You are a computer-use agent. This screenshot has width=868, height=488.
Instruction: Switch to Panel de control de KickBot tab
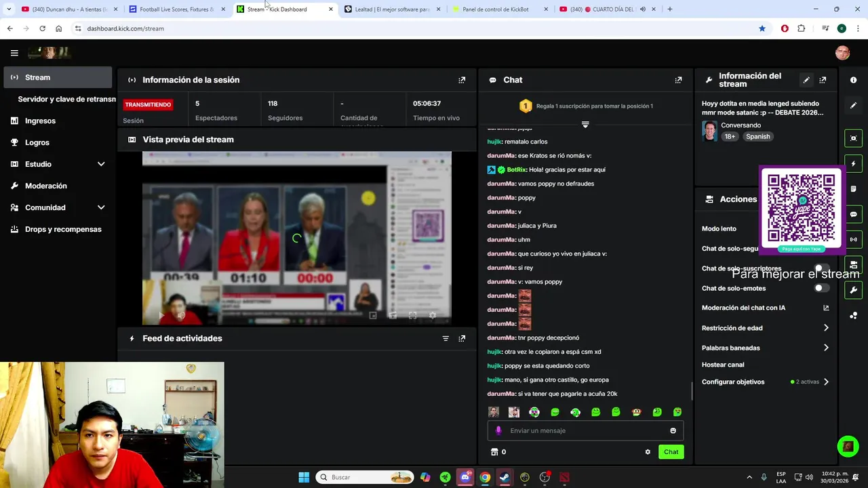[498, 9]
